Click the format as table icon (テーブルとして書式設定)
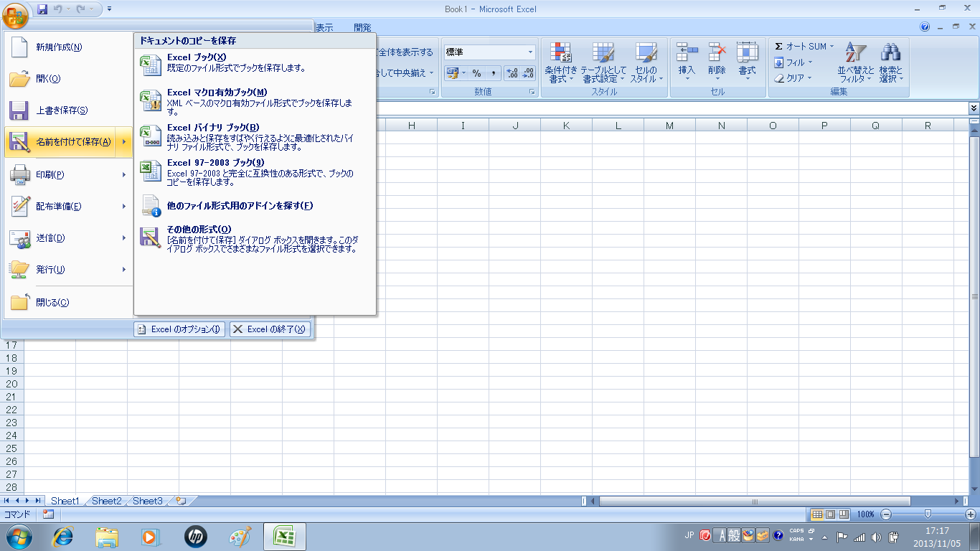 pos(603,53)
